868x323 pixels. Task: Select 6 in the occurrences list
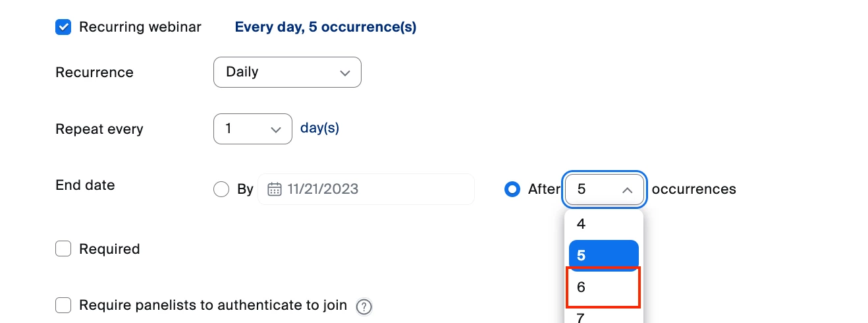click(603, 287)
